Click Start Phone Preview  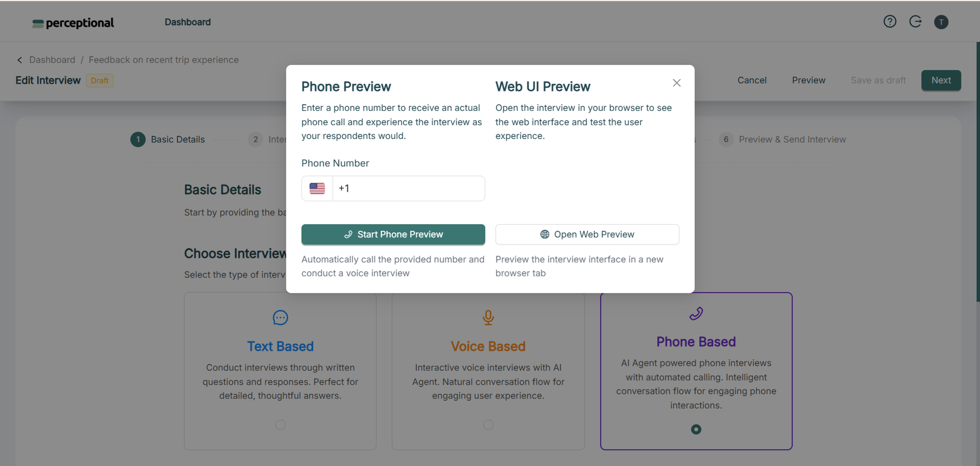393,234
